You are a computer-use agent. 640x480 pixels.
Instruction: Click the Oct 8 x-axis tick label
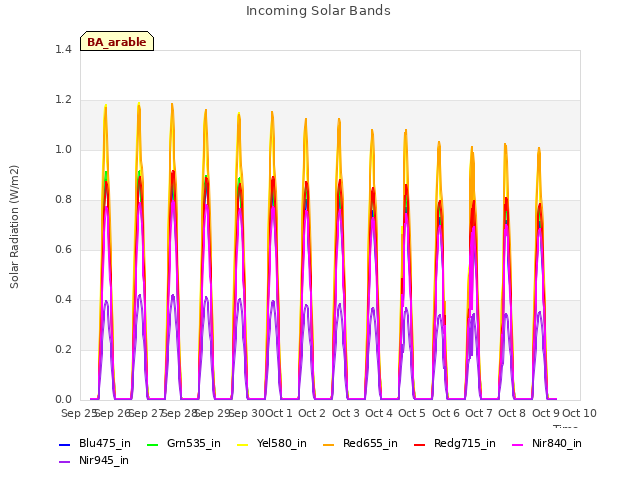512,413
